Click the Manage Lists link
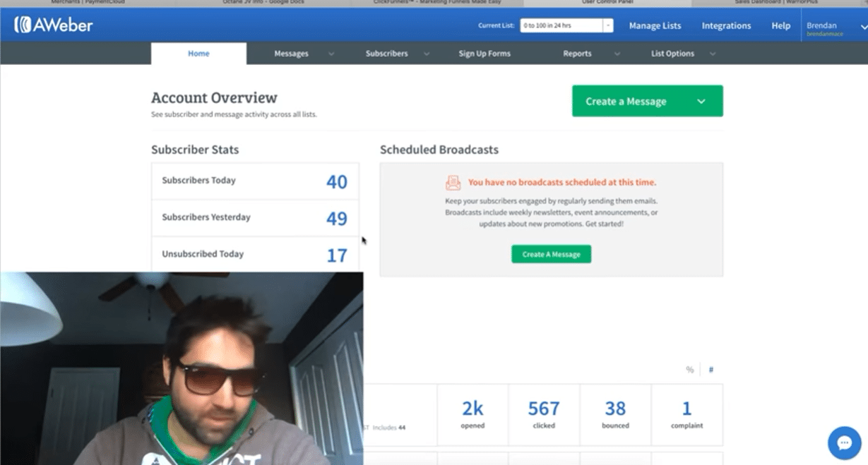 click(x=655, y=25)
